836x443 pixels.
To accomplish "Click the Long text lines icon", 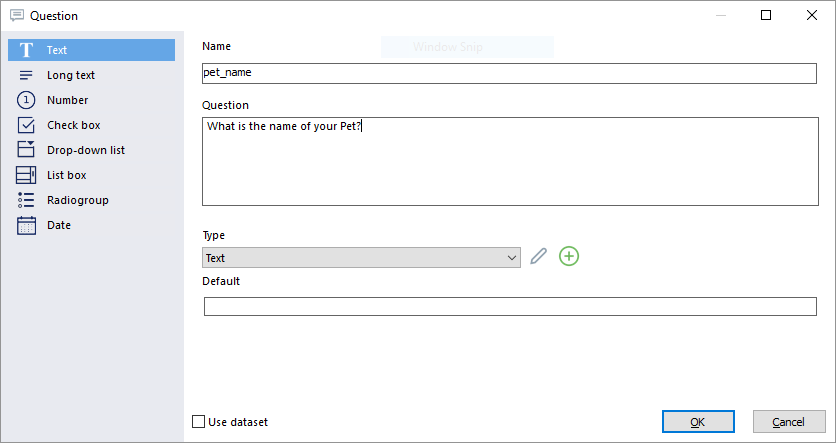I will pos(26,75).
